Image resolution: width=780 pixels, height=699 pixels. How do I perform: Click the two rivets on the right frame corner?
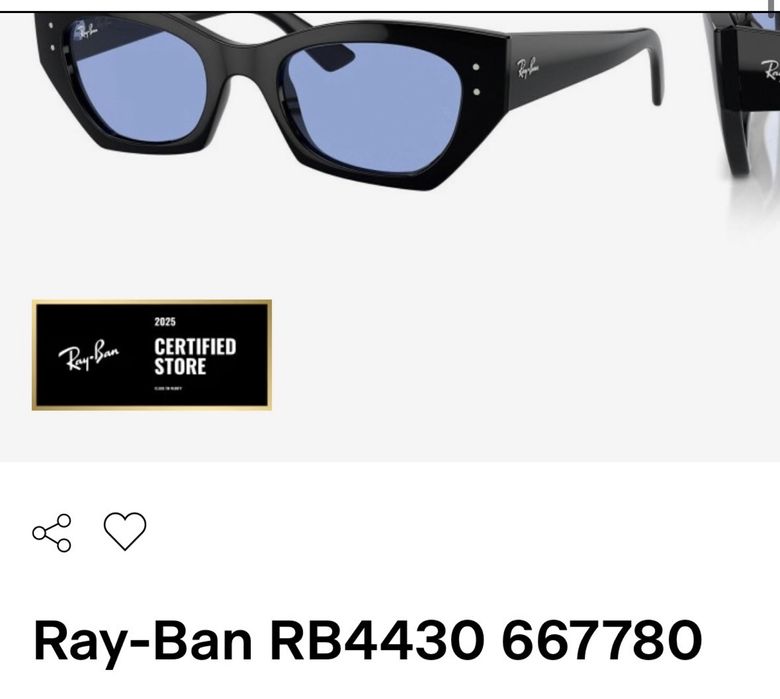point(476,79)
